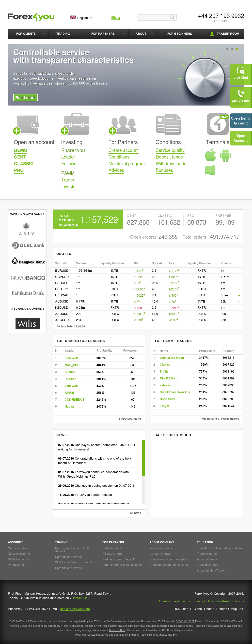
Task: Click the Conditions document icon
Action: click(168, 124)
